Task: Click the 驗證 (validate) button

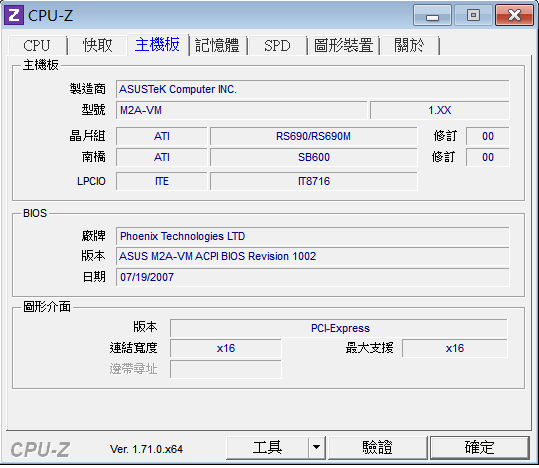Action: (x=377, y=448)
